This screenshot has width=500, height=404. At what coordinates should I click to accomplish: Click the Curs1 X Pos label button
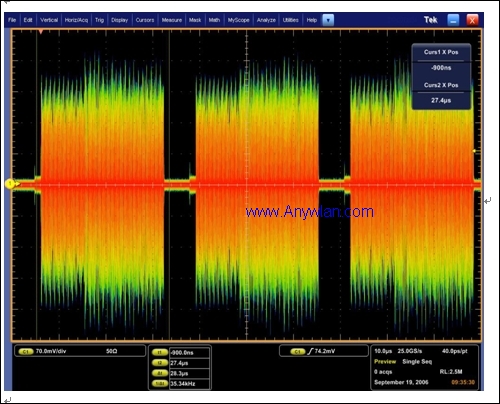pyautogui.click(x=441, y=52)
